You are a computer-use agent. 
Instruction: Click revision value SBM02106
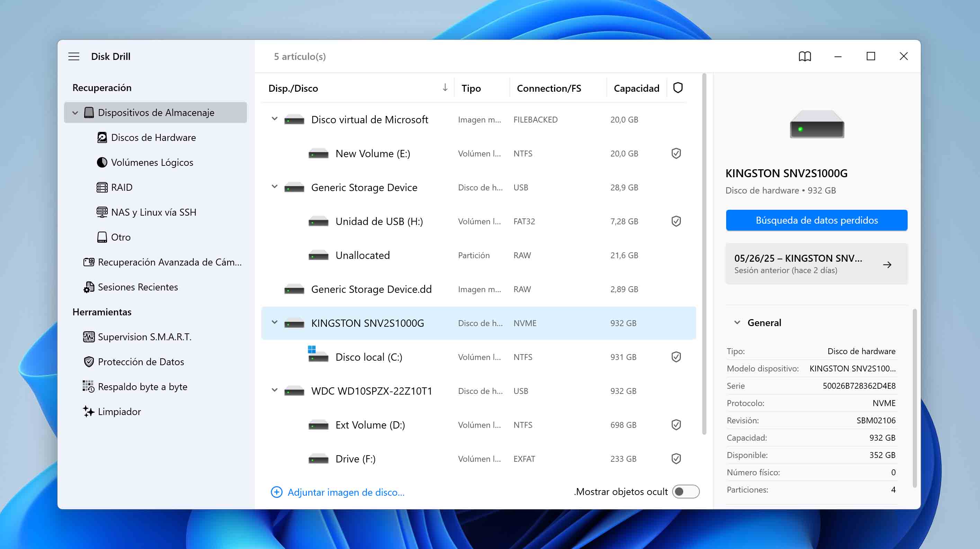pyautogui.click(x=876, y=420)
